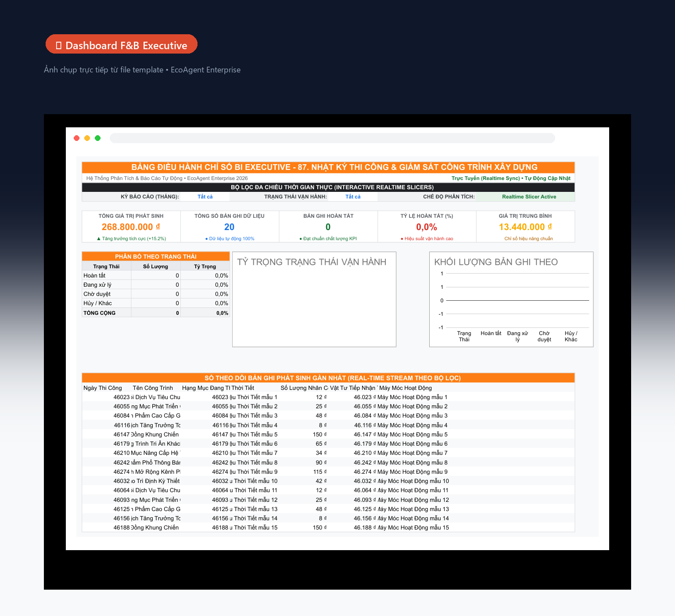Open the Kỳ Báo Cáo (Tháng) filter value

pos(205,197)
